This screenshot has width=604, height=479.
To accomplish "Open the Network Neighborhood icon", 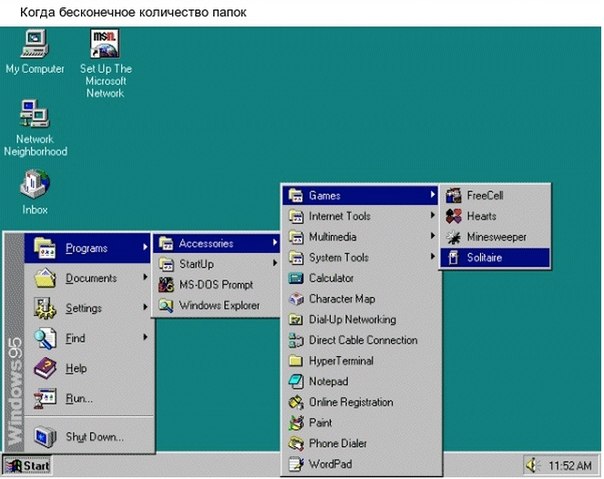I will pyautogui.click(x=35, y=114).
